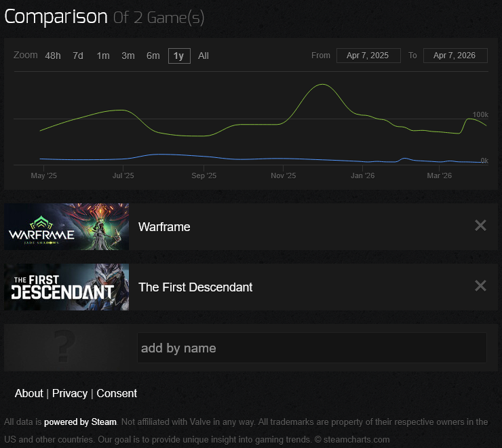Edit the To date field
Screen dimensions: 502x448
click(455, 56)
